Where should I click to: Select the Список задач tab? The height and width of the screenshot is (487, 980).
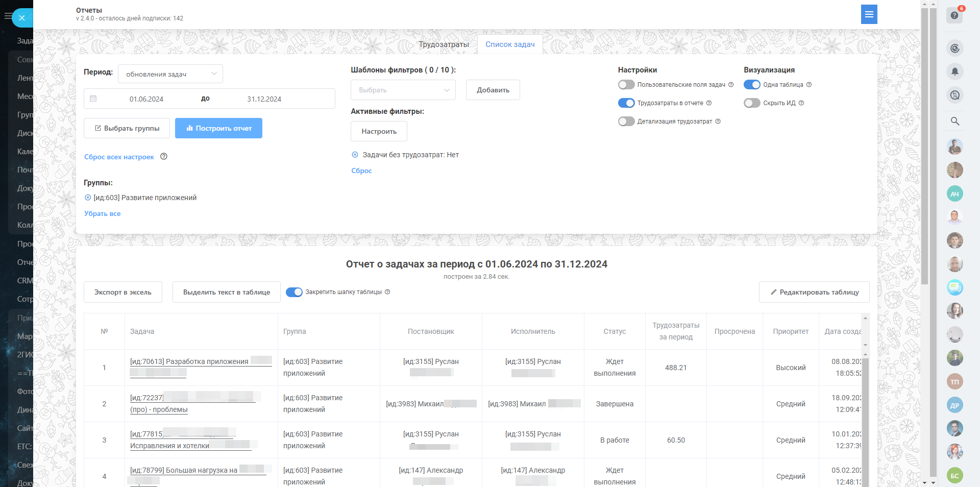point(510,44)
